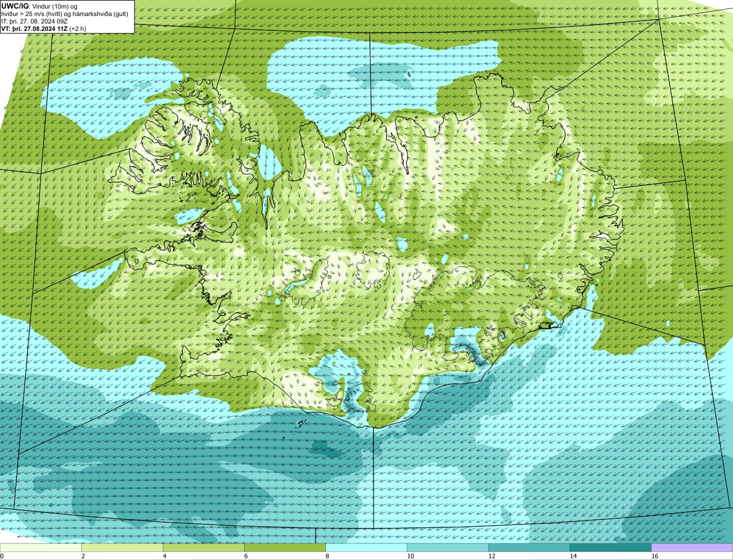
Task: Click the 10–12 m/s turquoise legend swatch
Action: pos(448,548)
